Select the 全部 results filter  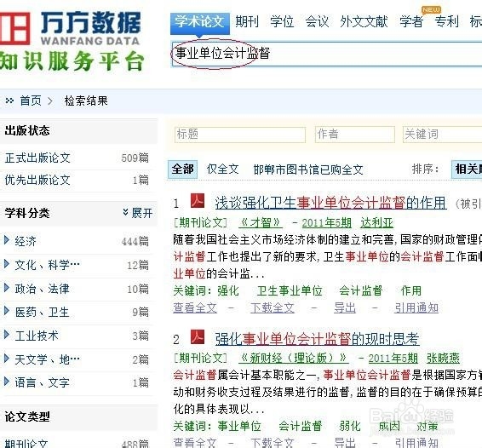pos(182,169)
